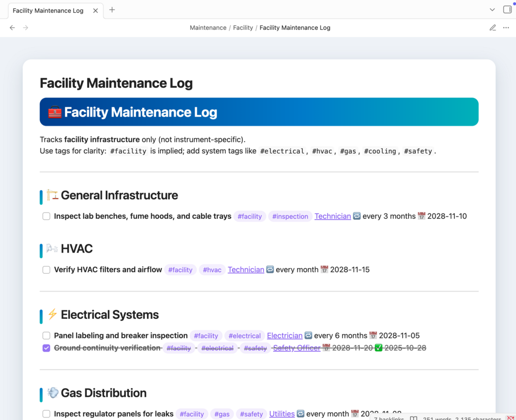This screenshot has height=420, width=516.
Task: Go to the Maintenance breadcrumb folder
Action: 208,28
